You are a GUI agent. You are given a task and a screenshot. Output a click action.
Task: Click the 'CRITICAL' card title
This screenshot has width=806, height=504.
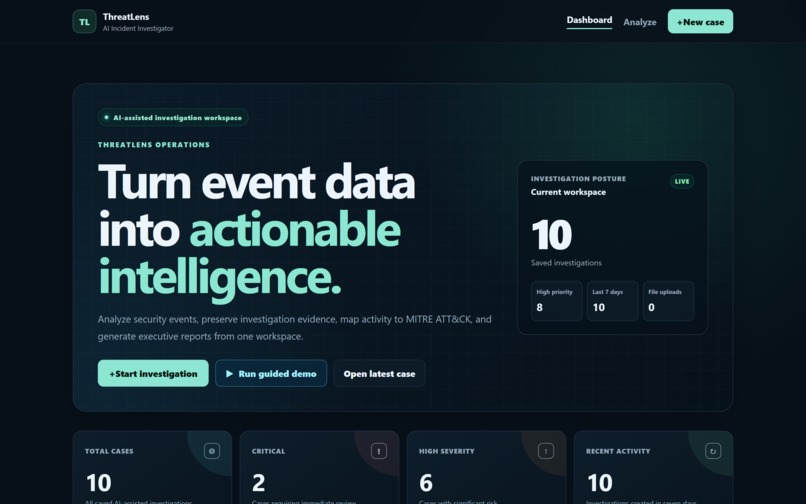(x=268, y=452)
